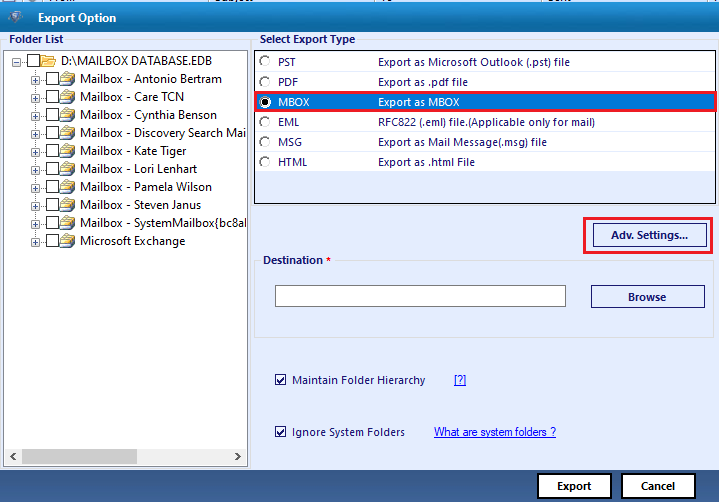The height and width of the screenshot is (503, 719).
Task: Open the Adv. Settings dialog
Action: [x=649, y=235]
